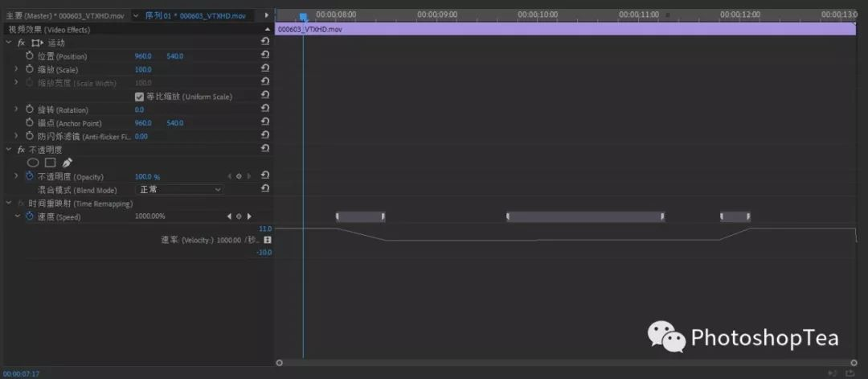Toggle animation stopwatch for Position
The height and width of the screenshot is (379, 868).
click(30, 56)
